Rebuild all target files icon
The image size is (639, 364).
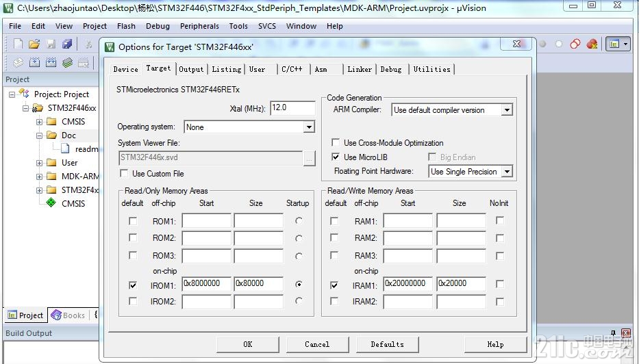[x=51, y=63]
